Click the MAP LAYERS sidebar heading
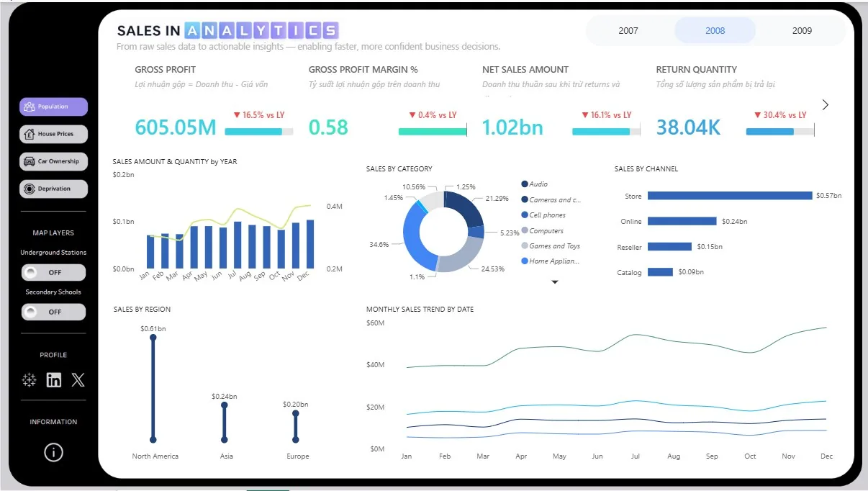 point(53,233)
